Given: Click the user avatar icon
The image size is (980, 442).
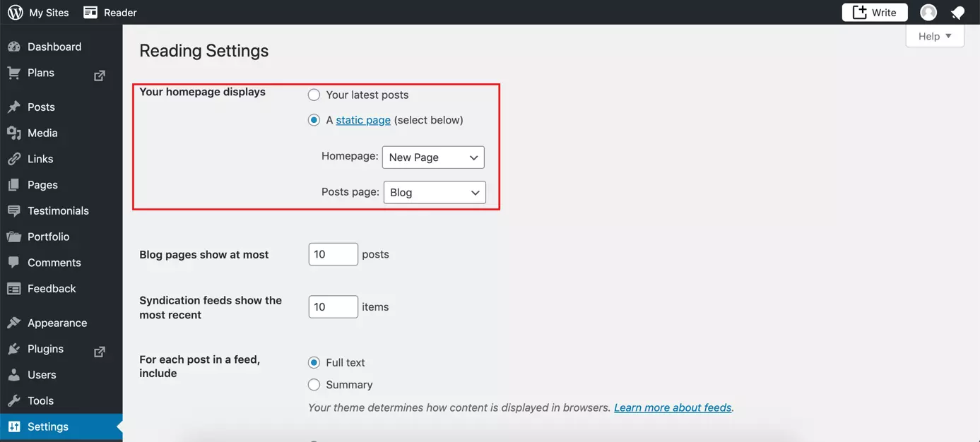Looking at the screenshot, I should 928,13.
